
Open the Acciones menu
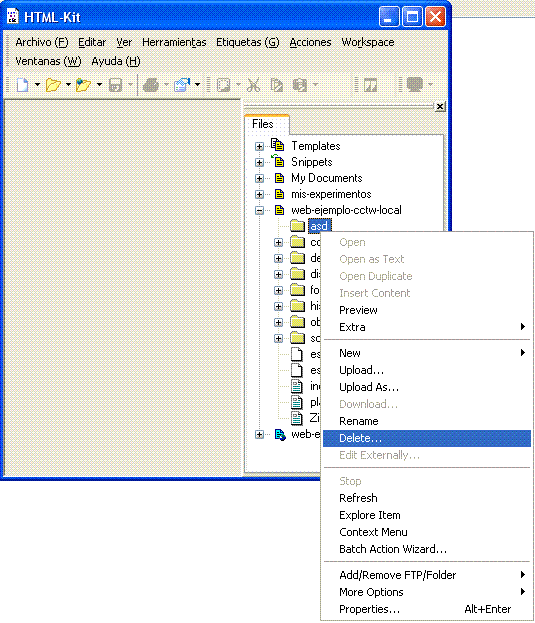click(310, 42)
